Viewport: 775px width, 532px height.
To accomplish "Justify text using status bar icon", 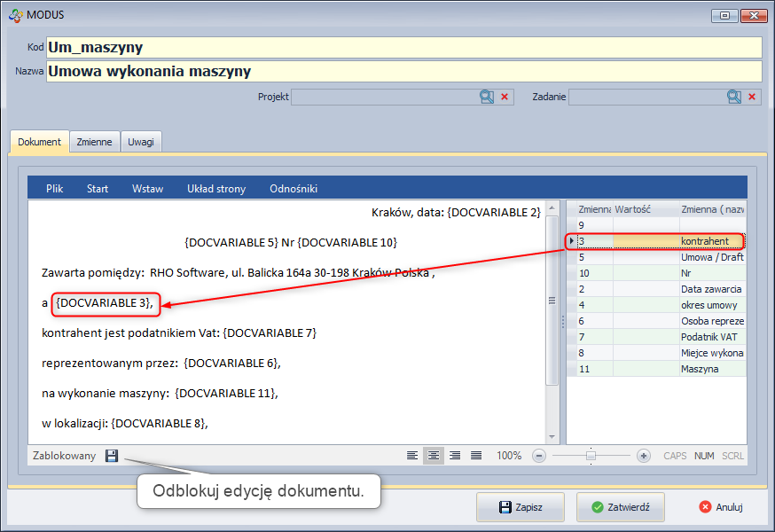I will [476, 455].
